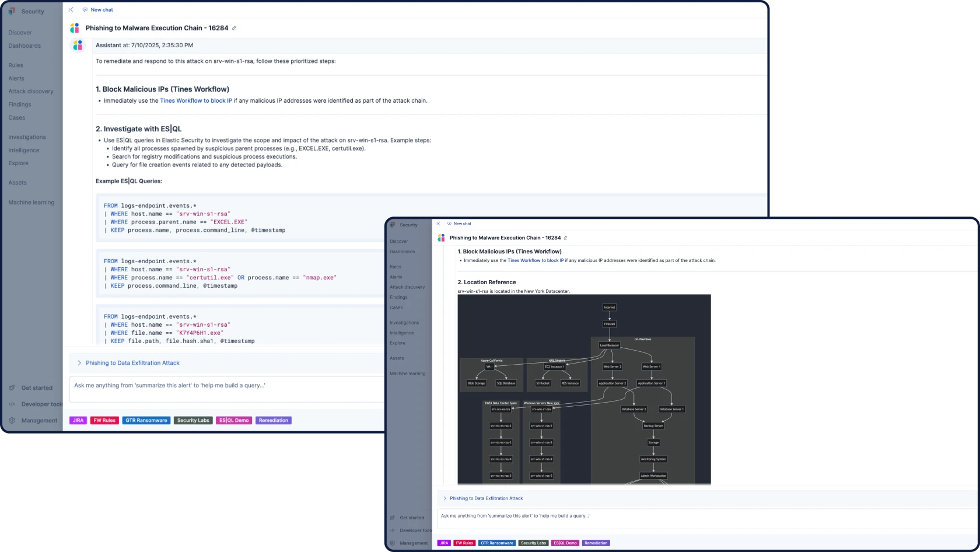Click the Elastic Security logo in the back window
The width and height of the screenshot is (980, 552).
tap(12, 11)
